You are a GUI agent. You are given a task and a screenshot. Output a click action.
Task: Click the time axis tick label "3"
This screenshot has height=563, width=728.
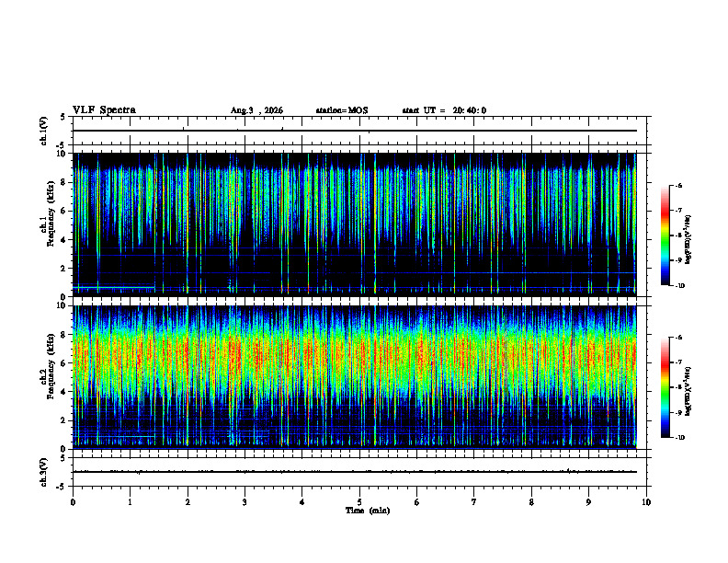[245, 502]
